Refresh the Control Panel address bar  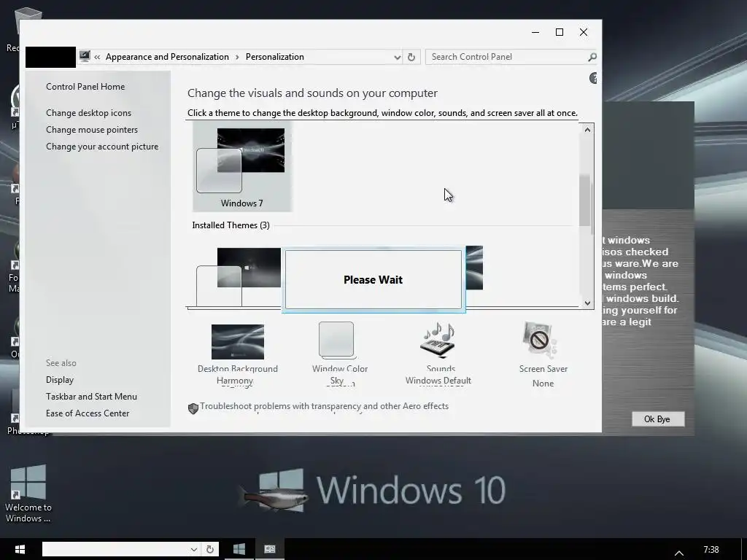(x=411, y=57)
